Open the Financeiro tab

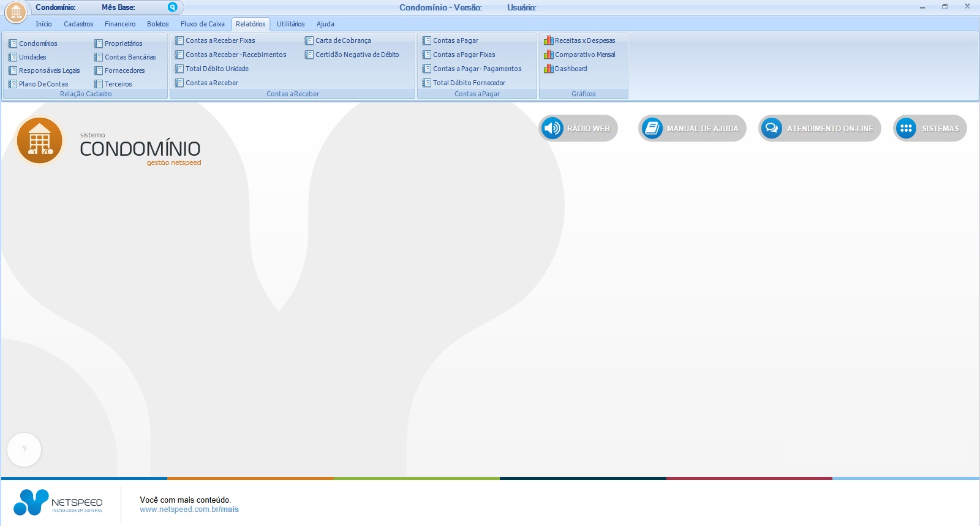pos(120,24)
